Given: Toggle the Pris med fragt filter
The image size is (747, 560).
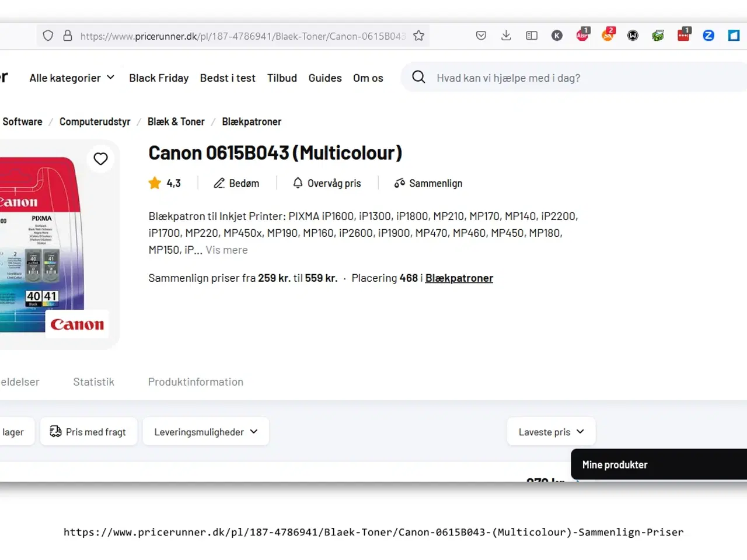Looking at the screenshot, I should [89, 432].
